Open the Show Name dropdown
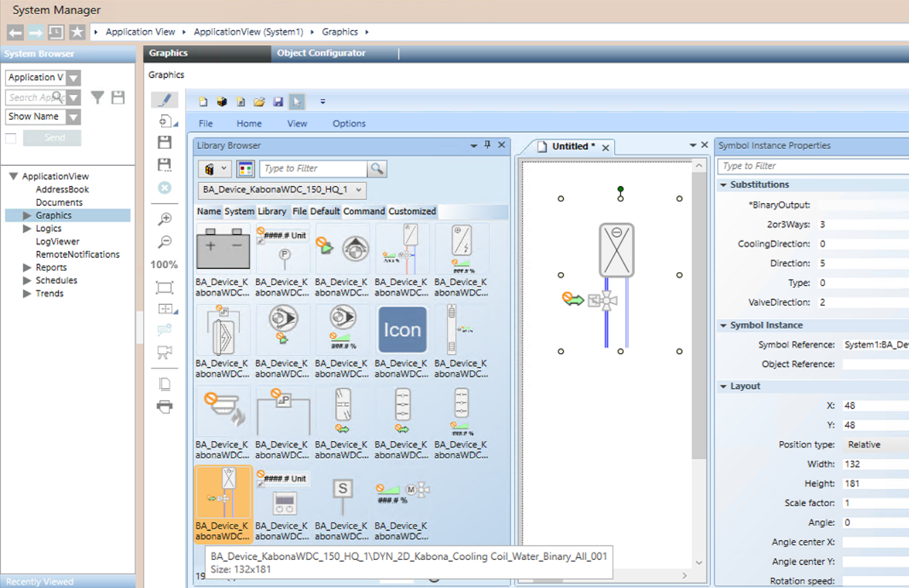This screenshot has height=588, width=909. point(73,117)
